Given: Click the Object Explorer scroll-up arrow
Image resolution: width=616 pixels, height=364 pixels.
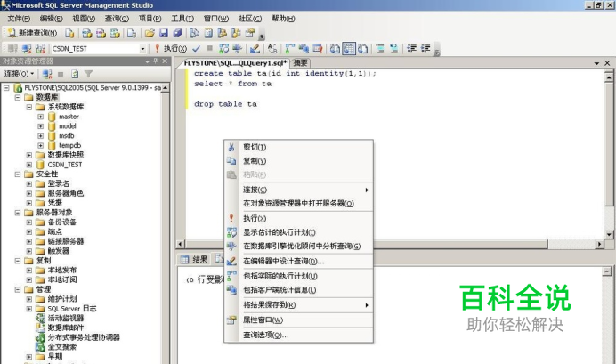Looking at the screenshot, I should click(166, 87).
